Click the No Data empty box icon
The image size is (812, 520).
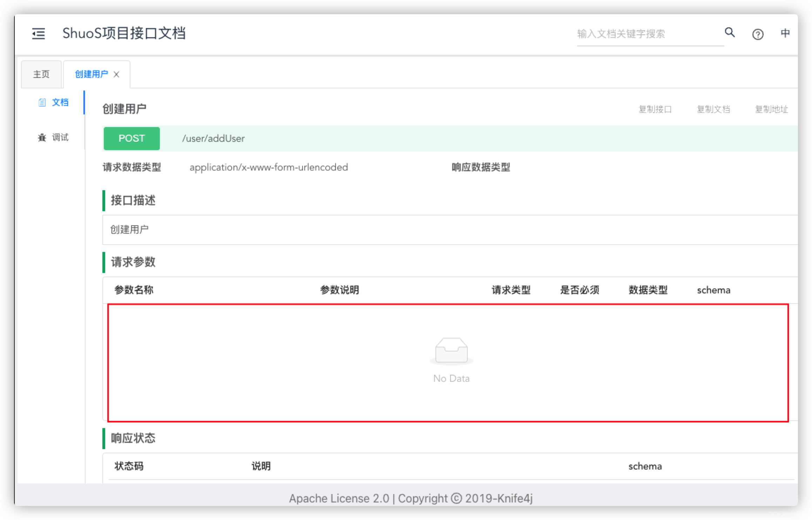[451, 351]
